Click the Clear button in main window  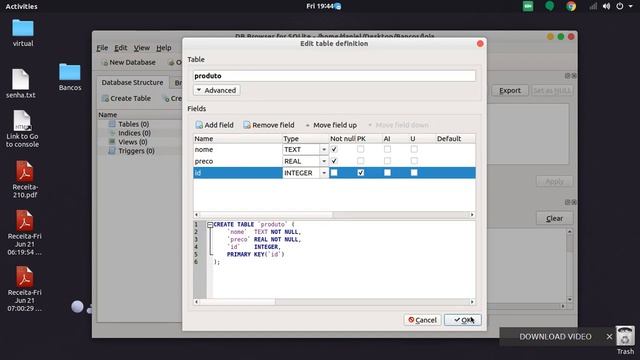coord(554,218)
